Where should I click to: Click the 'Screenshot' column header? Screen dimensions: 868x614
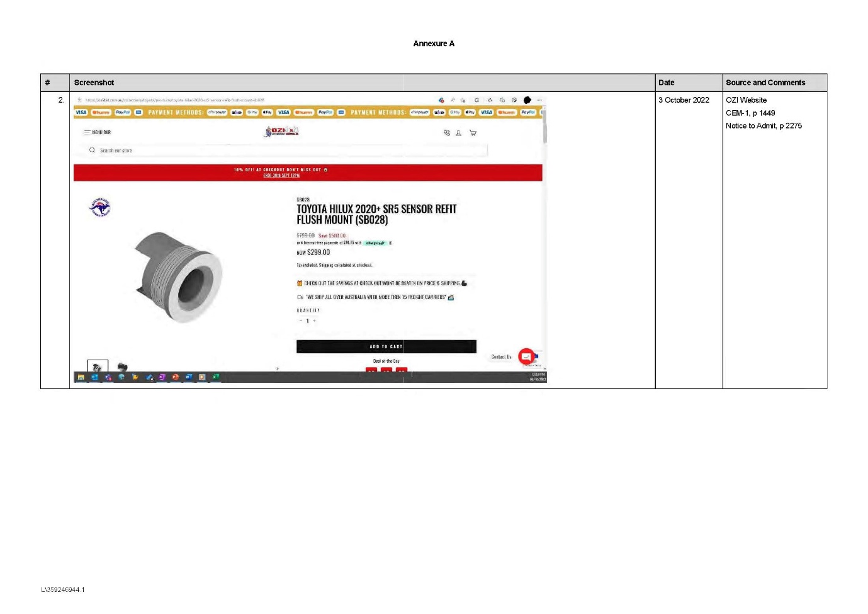pos(94,82)
